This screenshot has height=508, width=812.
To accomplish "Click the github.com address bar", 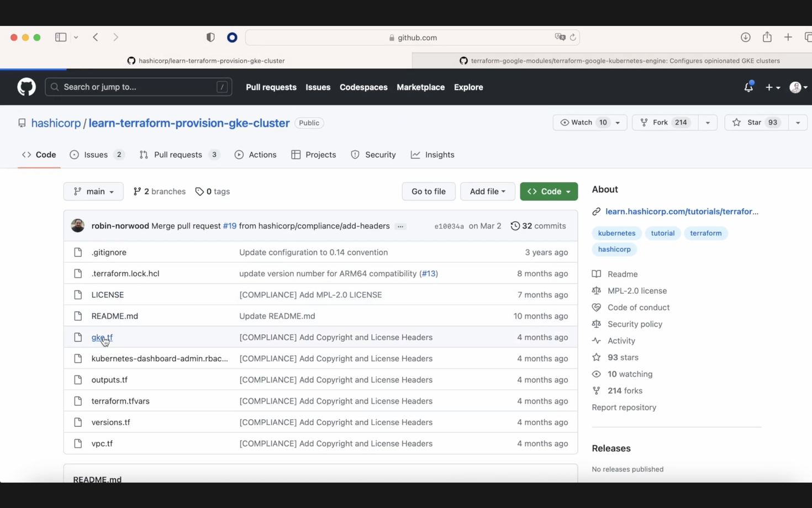I will pyautogui.click(x=413, y=37).
